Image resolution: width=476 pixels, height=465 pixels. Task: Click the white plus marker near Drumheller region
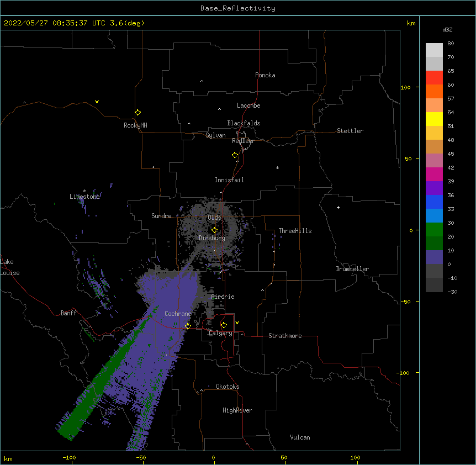338,207
